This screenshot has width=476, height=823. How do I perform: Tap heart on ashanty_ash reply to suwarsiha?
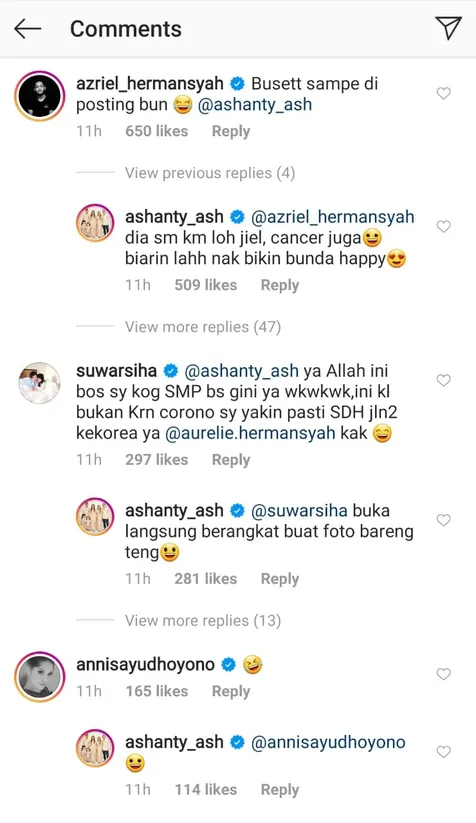[444, 520]
